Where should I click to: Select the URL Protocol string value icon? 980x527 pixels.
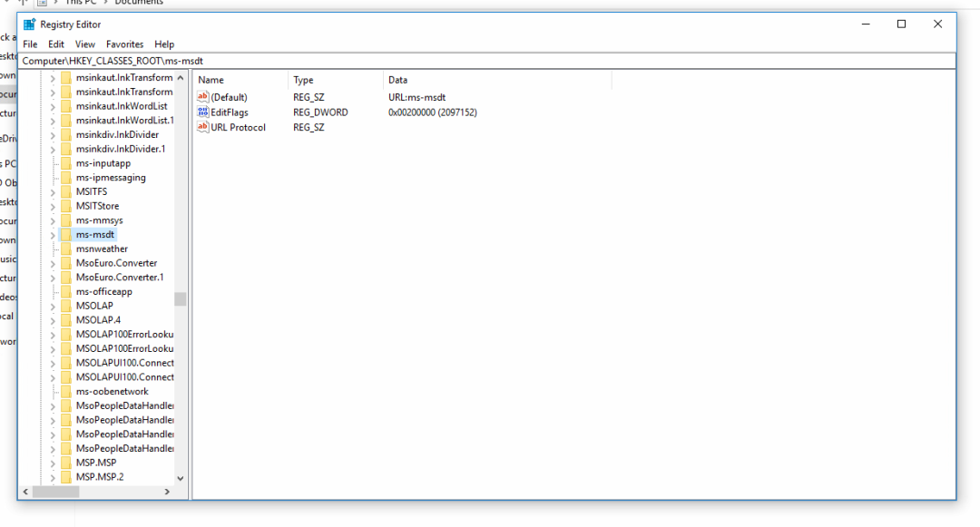202,127
